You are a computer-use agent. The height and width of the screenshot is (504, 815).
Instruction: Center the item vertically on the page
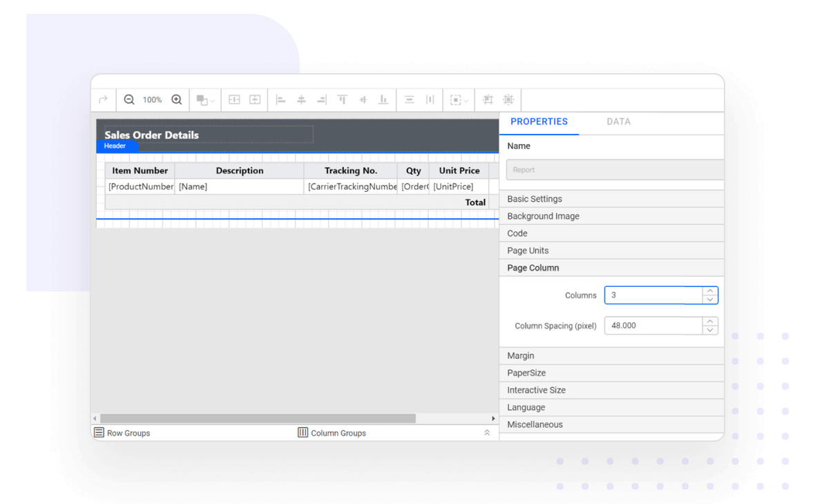pos(255,99)
